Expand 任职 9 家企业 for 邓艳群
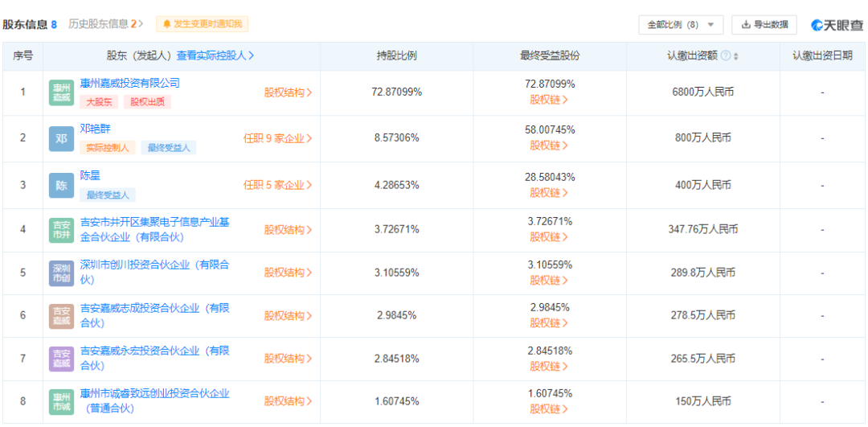Viewport: 868px width, 427px height. coord(278,139)
